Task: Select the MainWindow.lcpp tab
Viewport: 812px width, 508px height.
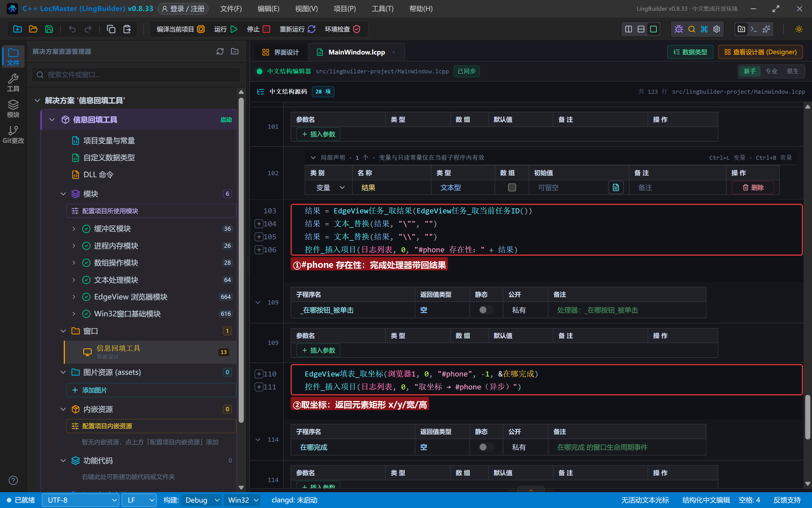Action: [x=356, y=52]
